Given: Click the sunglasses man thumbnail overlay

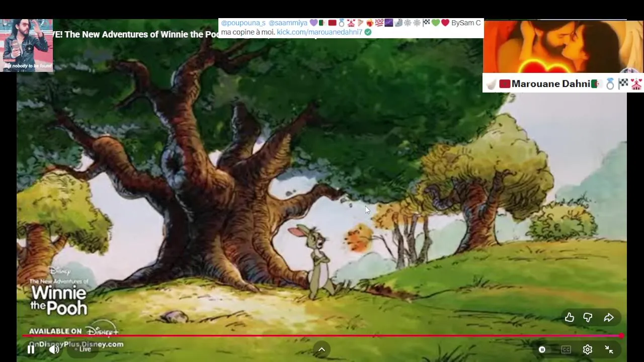Looking at the screenshot, I should (x=27, y=45).
